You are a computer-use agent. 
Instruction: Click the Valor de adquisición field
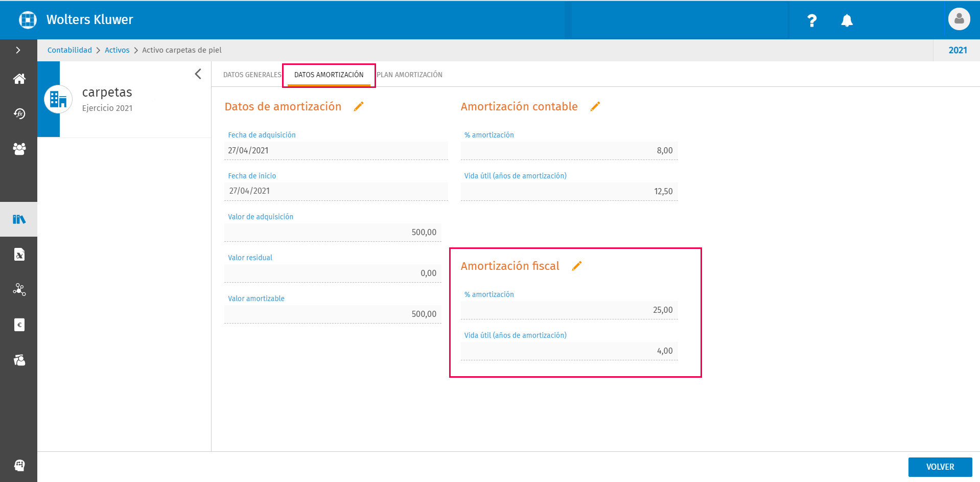pos(333,232)
